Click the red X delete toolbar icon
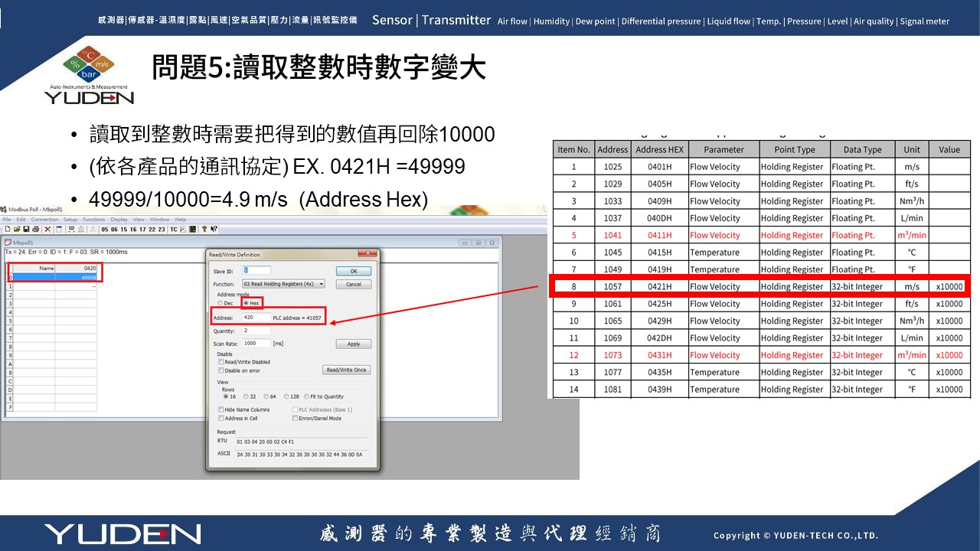This screenshot has height=551, width=980. pos(47,229)
